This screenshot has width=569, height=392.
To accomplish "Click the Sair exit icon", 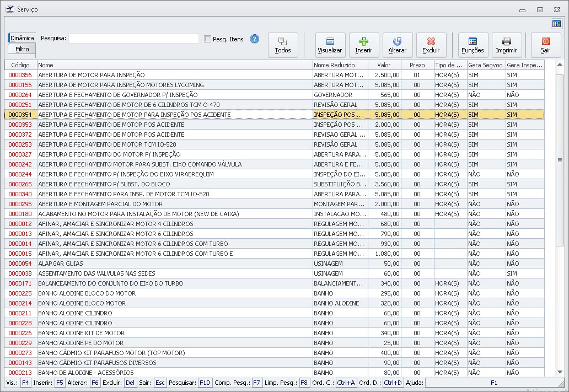I will [545, 45].
